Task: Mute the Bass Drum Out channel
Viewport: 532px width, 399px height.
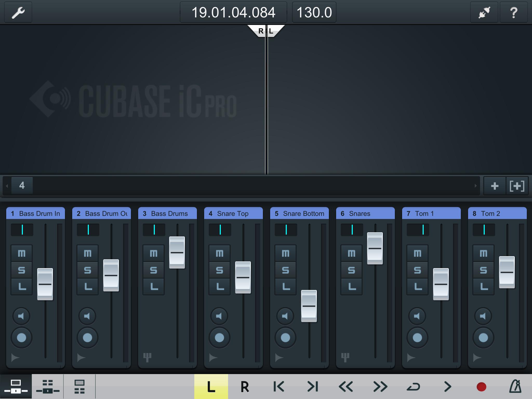Action: (x=88, y=253)
